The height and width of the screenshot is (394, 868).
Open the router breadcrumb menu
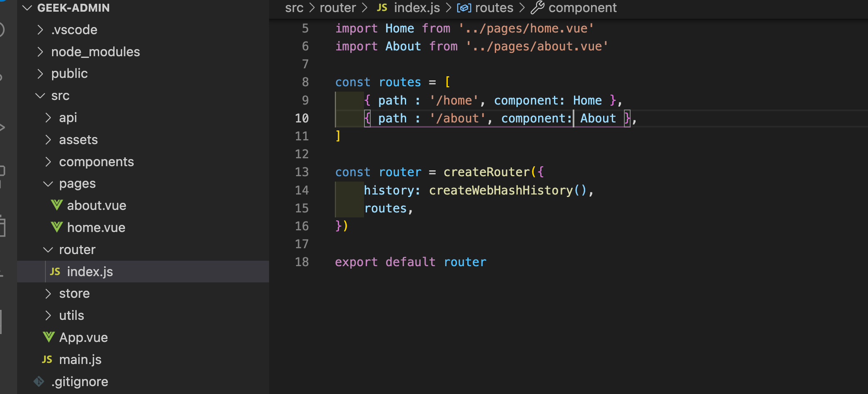338,7
